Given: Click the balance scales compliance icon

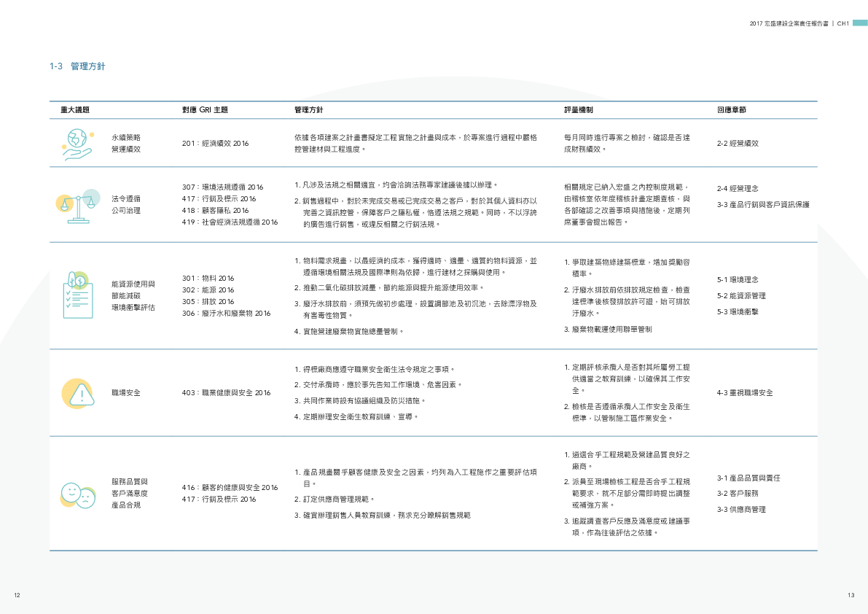Looking at the screenshot, I should tap(78, 204).
